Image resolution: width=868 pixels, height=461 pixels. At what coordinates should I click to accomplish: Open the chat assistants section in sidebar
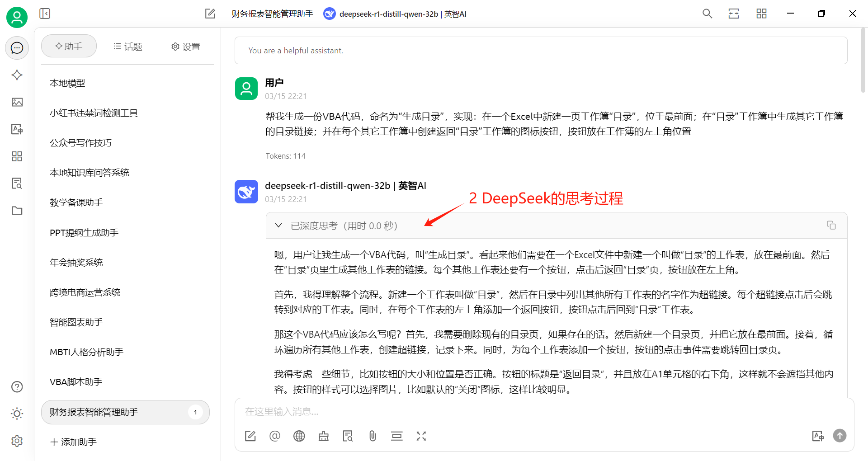[x=17, y=48]
